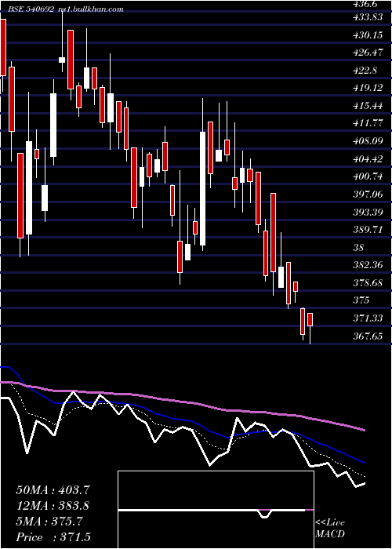Click the 389.71 price axis label
This screenshot has width=392, height=549.
click(x=367, y=230)
